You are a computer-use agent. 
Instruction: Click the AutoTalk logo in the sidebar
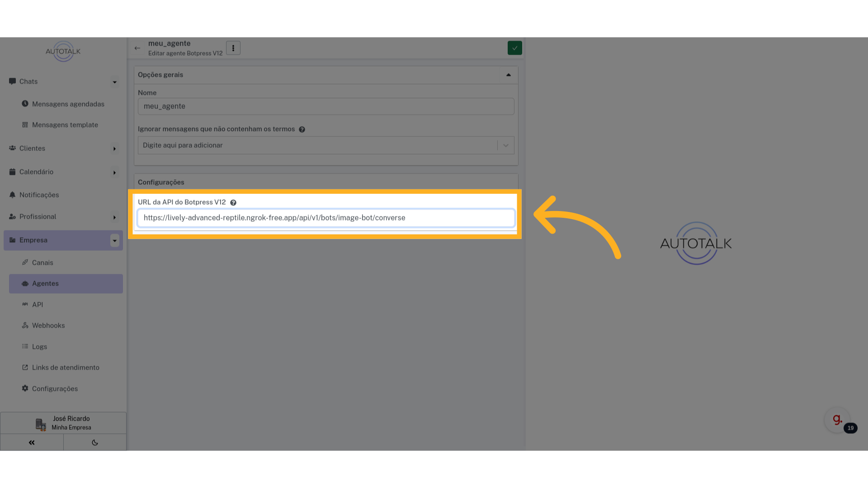pyautogui.click(x=63, y=51)
